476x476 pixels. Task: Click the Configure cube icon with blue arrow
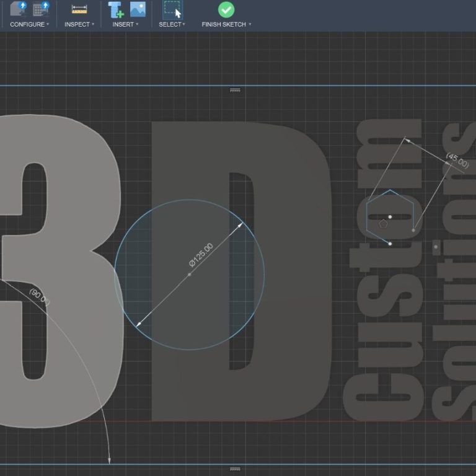click(19, 9)
